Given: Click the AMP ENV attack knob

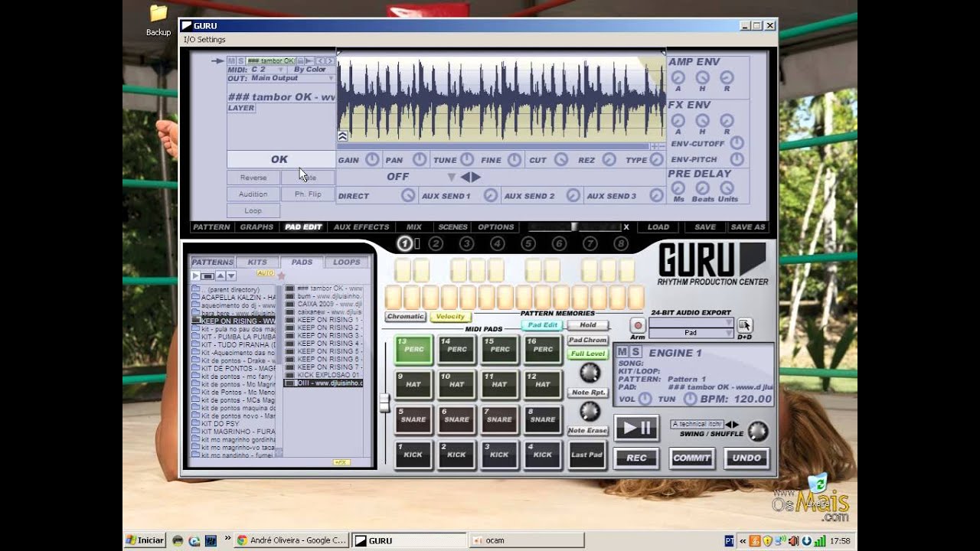Looking at the screenshot, I should click(678, 77).
